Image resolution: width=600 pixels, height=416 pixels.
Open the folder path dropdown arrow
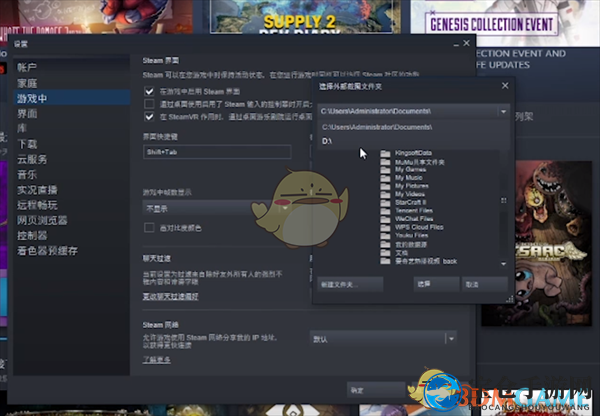tap(503, 111)
